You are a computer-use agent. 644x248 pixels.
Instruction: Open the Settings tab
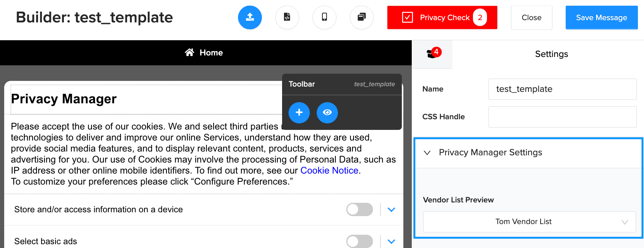551,54
